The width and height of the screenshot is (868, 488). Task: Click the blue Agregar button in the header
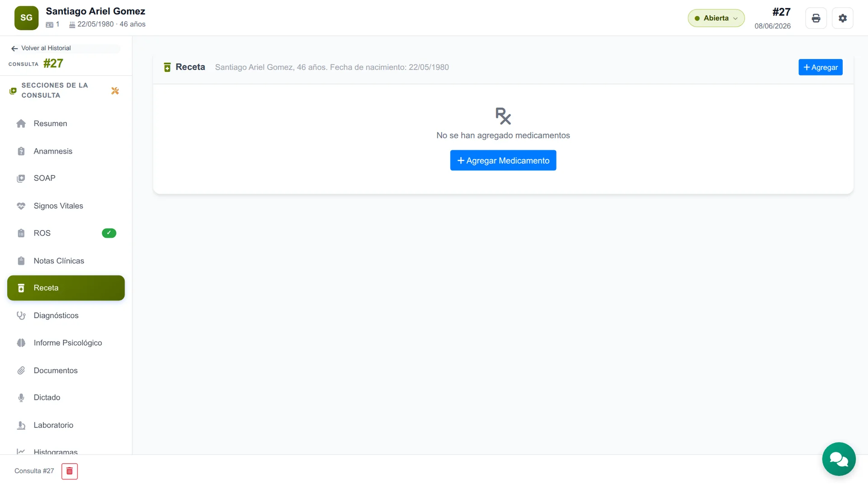[x=820, y=67]
